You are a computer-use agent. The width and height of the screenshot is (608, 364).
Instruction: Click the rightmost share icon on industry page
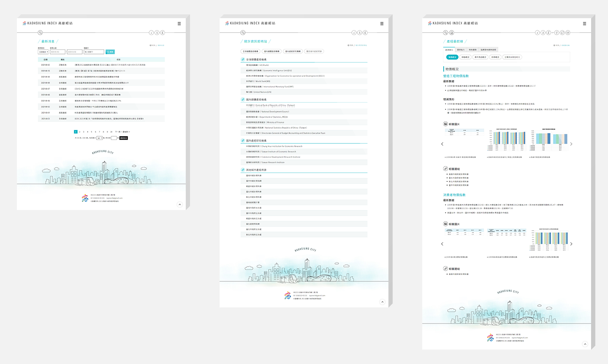coord(568,32)
